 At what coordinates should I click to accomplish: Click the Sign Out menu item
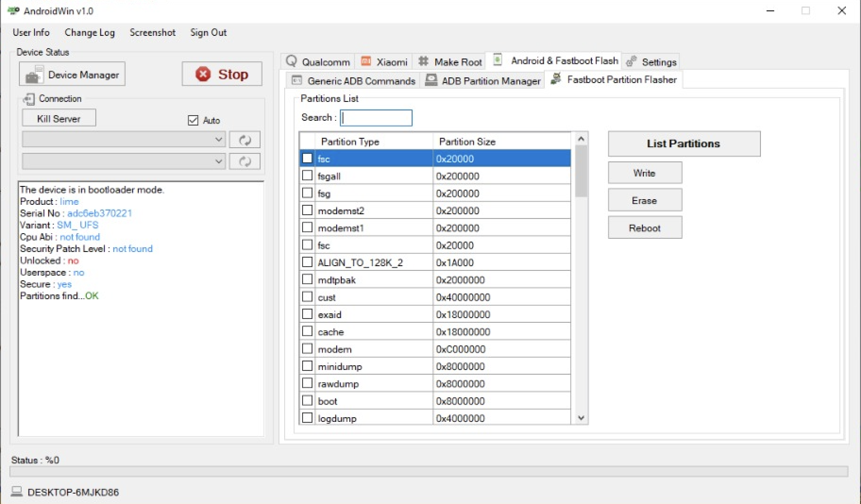pyautogui.click(x=208, y=33)
